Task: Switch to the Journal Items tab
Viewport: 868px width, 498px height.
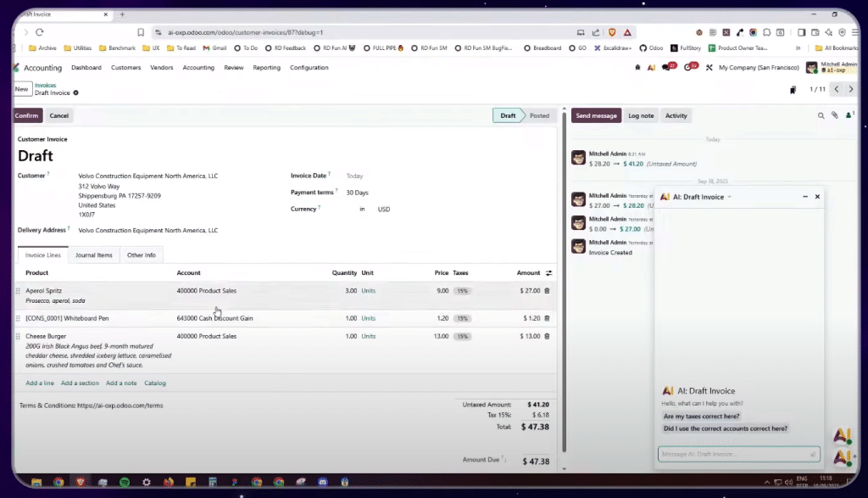Action: [x=93, y=255]
